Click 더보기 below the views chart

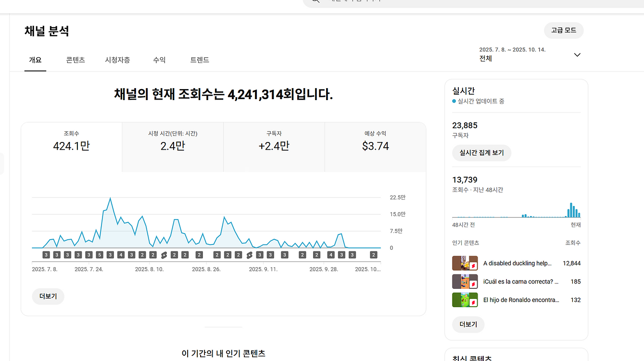tap(48, 297)
